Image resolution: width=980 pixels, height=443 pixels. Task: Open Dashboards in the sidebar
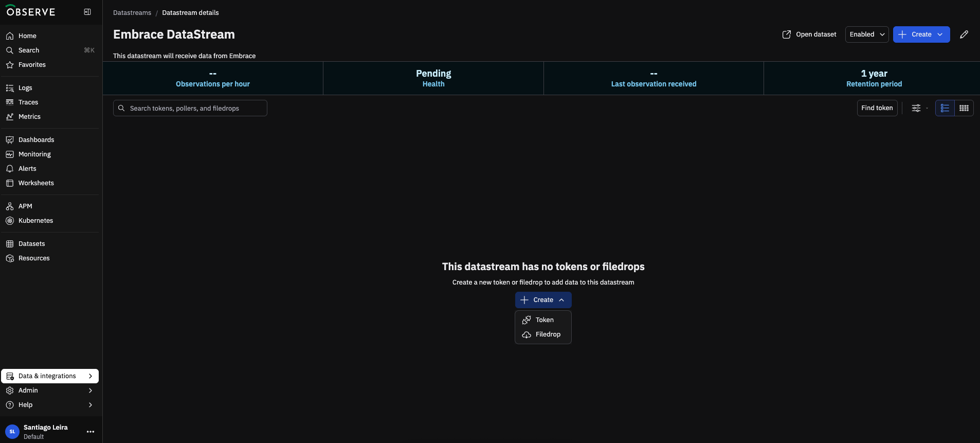(36, 140)
